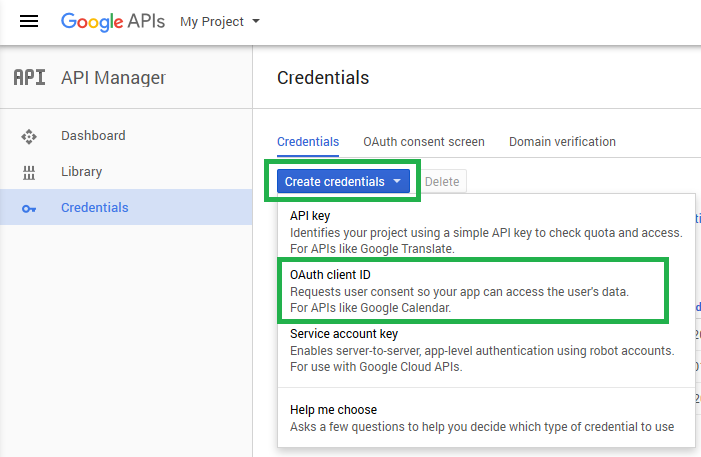Image resolution: width=701 pixels, height=457 pixels.
Task: Switch to the Credentials tab
Action: tap(308, 142)
